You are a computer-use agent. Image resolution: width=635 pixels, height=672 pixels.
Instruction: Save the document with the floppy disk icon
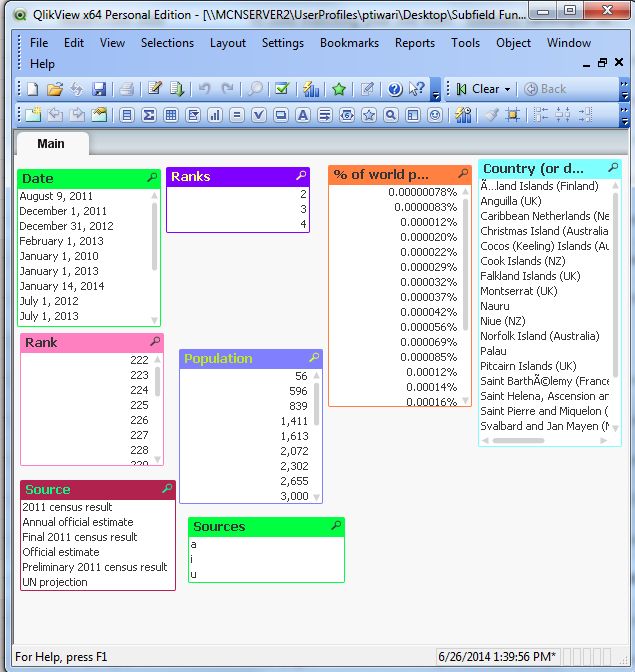pyautogui.click(x=99, y=89)
